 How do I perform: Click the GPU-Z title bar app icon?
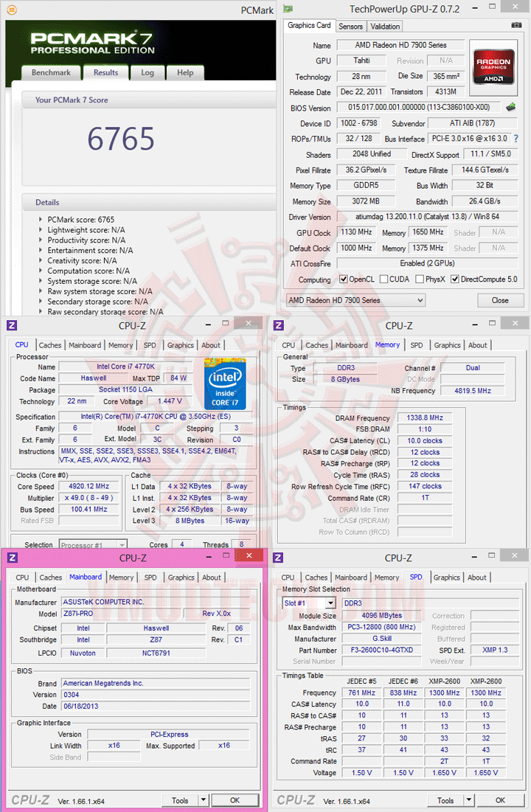[x=288, y=9]
